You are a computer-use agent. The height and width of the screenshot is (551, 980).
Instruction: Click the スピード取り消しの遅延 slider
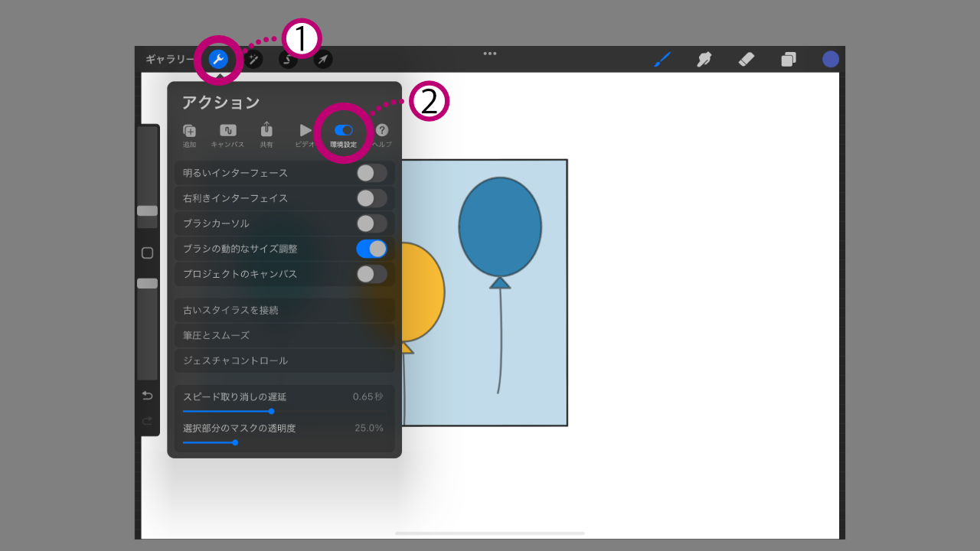283,411
